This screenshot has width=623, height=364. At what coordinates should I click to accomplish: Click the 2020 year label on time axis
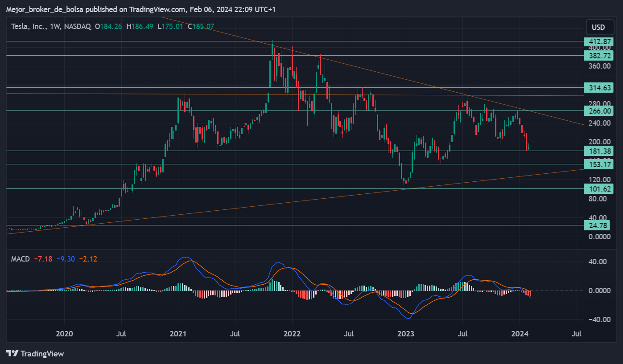[x=65, y=333]
